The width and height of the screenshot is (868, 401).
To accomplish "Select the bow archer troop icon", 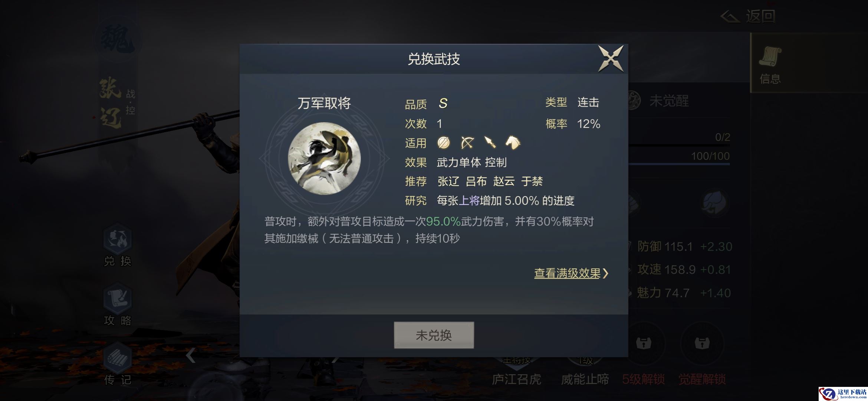I will pyautogui.click(x=467, y=143).
